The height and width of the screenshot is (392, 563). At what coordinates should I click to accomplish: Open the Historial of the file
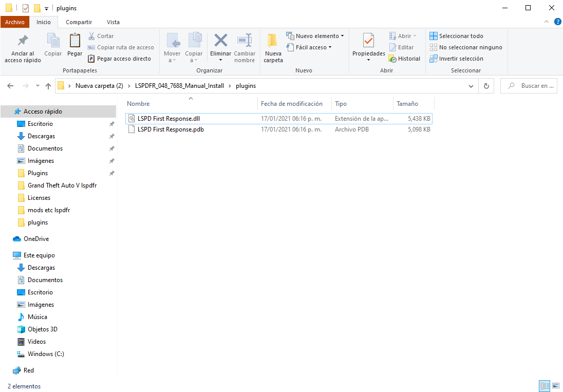point(404,59)
